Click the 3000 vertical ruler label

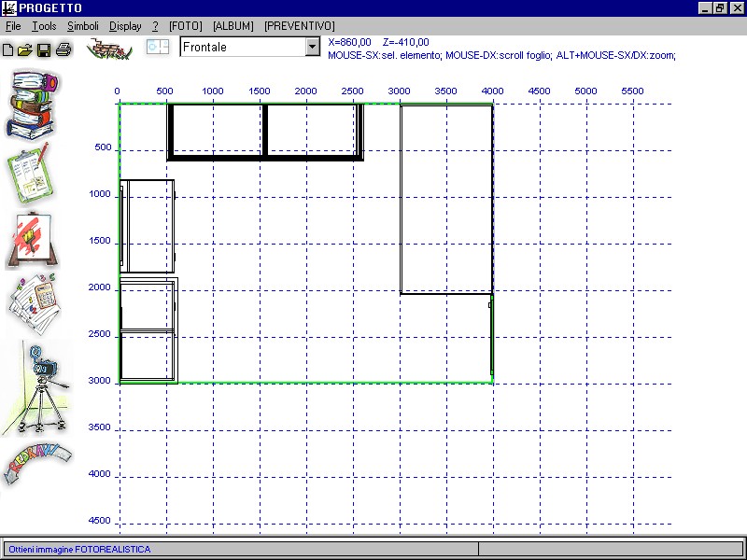click(99, 381)
